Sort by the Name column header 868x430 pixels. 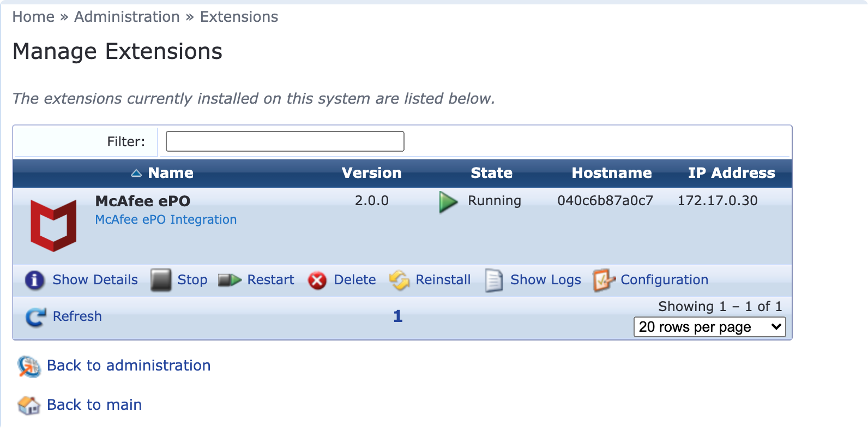coord(171,173)
